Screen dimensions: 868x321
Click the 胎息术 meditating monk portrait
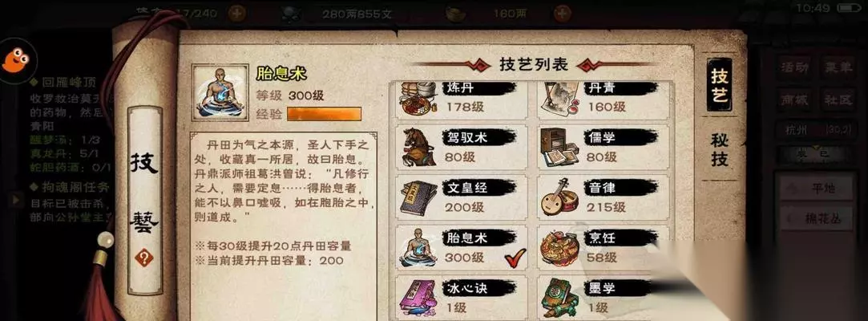pos(220,92)
